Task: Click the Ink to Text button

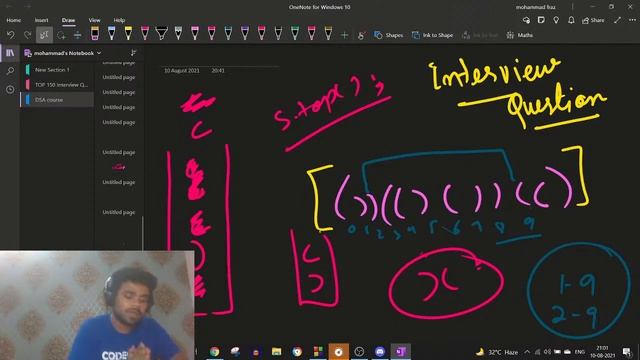Action: (480, 35)
